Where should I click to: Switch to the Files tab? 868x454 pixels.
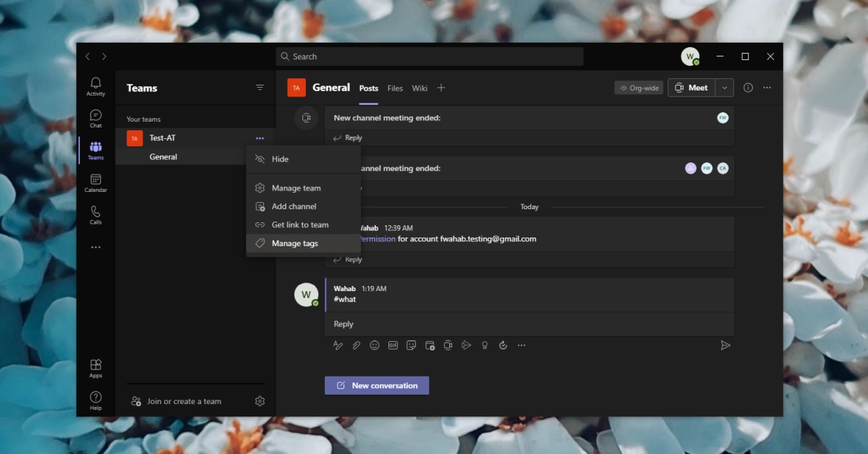click(x=394, y=88)
